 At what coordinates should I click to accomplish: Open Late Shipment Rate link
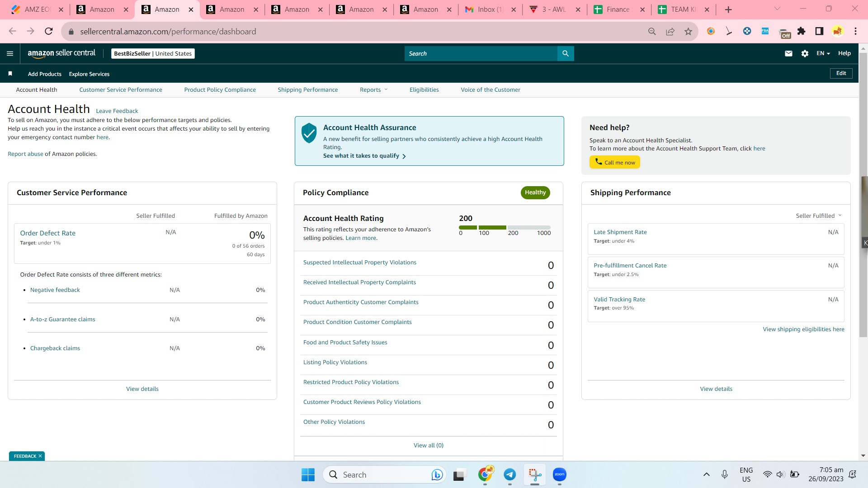point(620,232)
